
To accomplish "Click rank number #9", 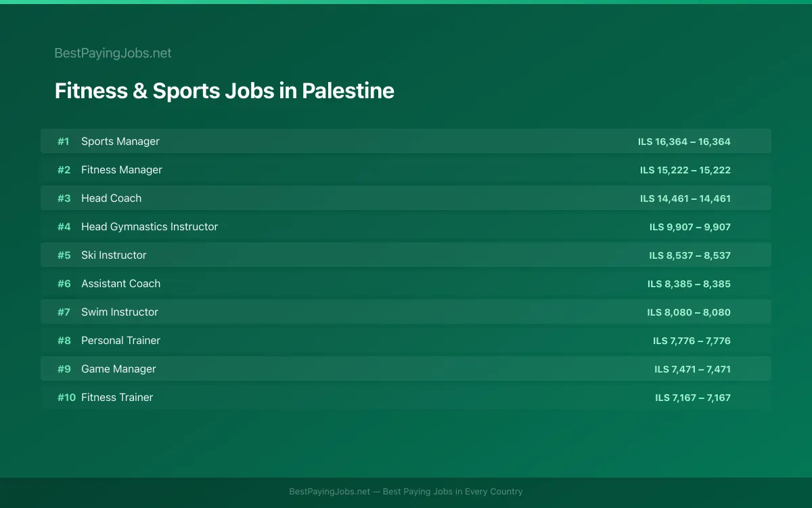I will 64,369.
